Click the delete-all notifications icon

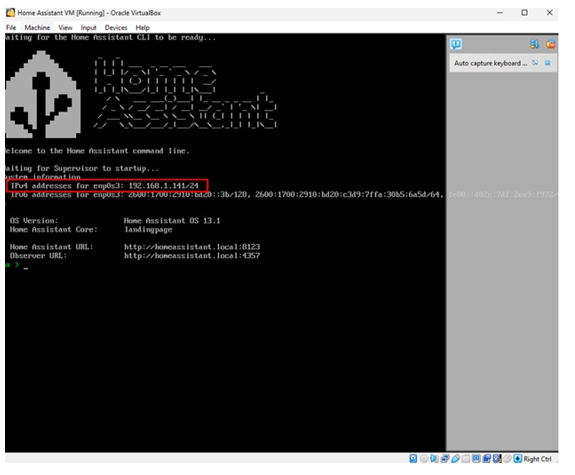(550, 44)
